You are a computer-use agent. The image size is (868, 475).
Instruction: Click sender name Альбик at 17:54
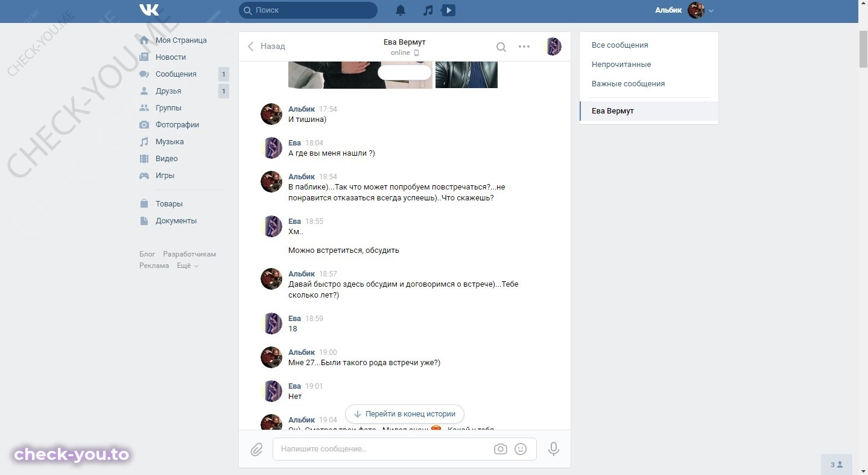click(302, 109)
